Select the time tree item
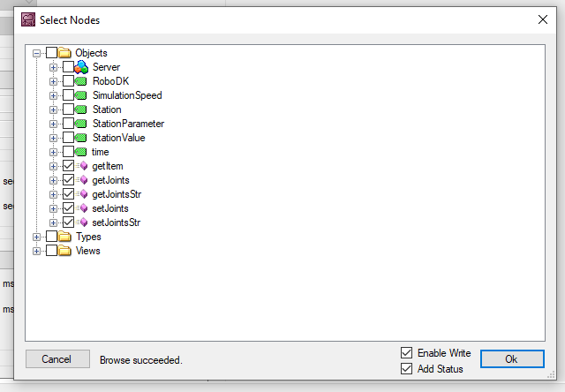565x392 pixels. 101,152
